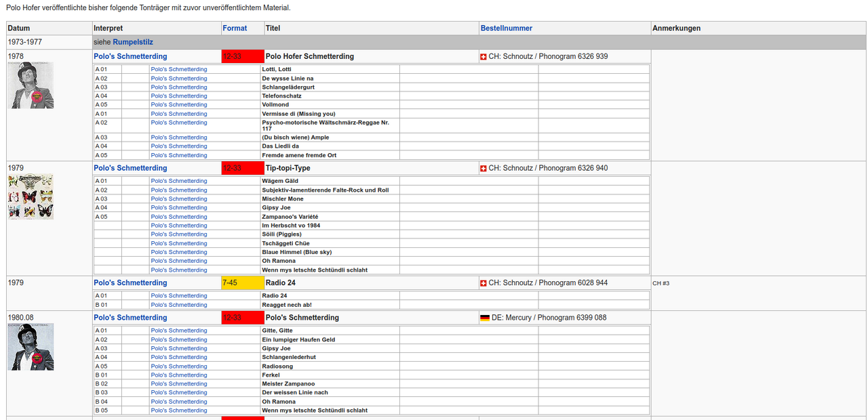Click the track title Zampanoo's Variété
Screen dimensions: 868x420
point(290,217)
